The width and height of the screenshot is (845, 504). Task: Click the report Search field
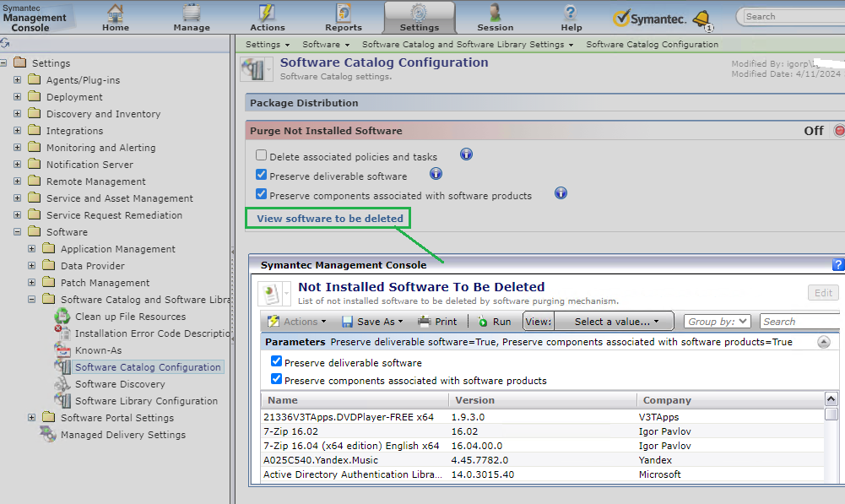(801, 322)
